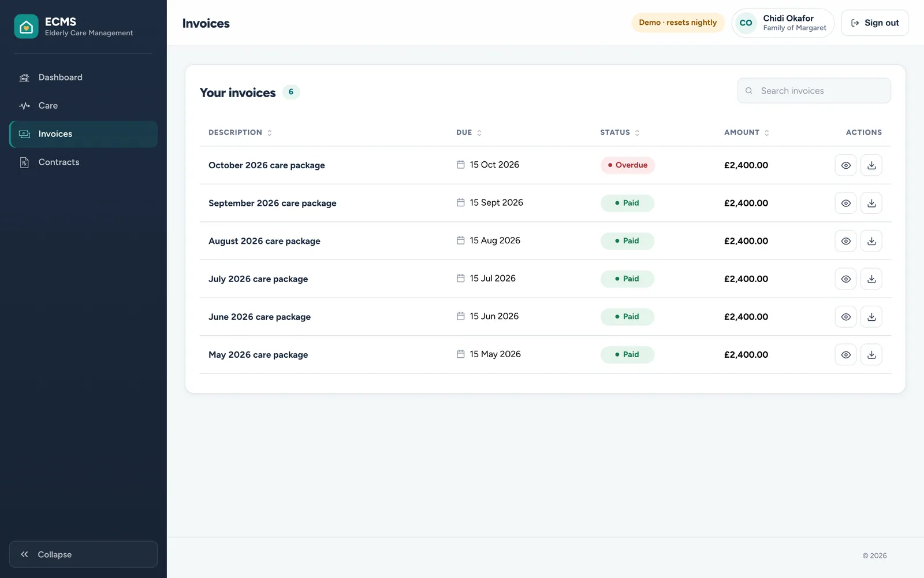Sort invoices by Due column
Screen dimensions: 924x578
469,132
